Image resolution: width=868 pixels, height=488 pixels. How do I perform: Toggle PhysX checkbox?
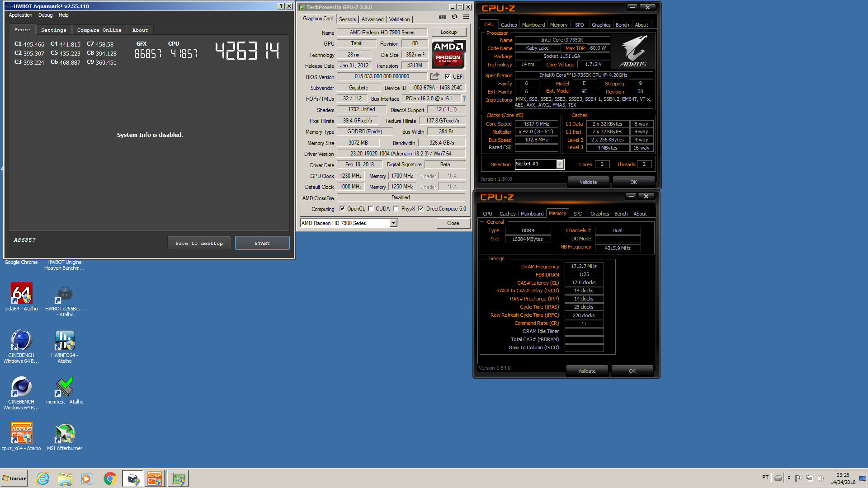(396, 209)
